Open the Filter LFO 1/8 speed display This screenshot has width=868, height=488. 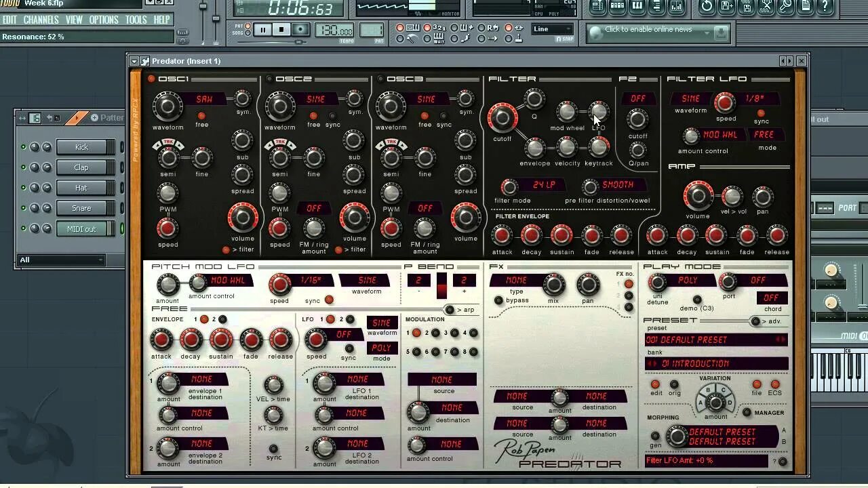point(757,99)
